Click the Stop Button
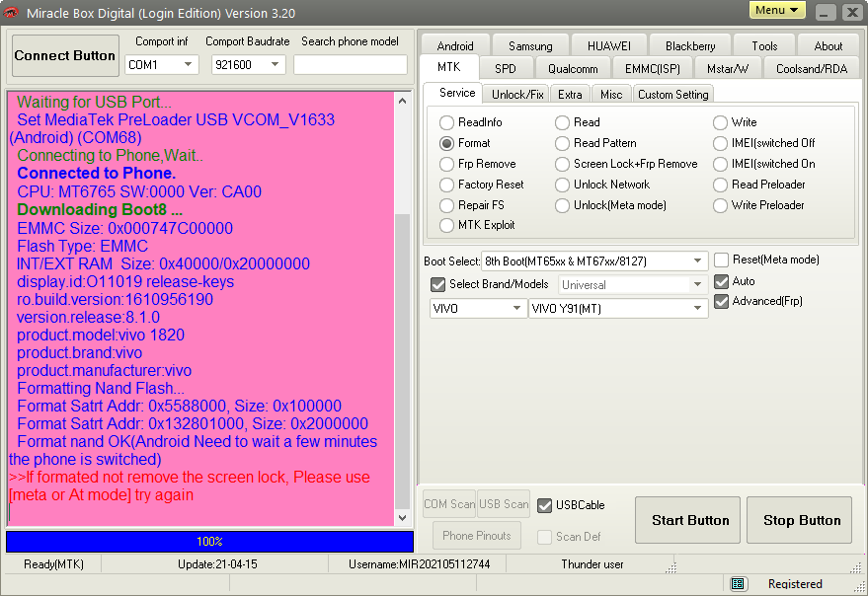Image resolution: width=868 pixels, height=596 pixels. click(x=799, y=520)
